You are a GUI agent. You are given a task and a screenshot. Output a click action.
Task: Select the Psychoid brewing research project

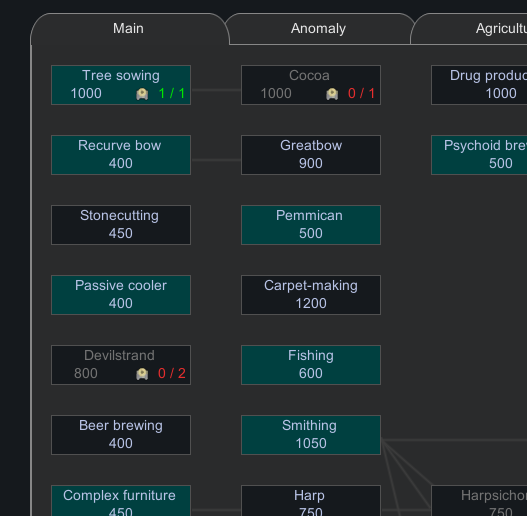(x=479, y=155)
